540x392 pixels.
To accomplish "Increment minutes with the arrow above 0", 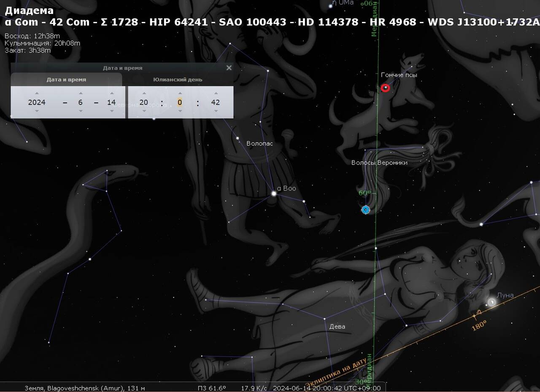I will (180, 93).
